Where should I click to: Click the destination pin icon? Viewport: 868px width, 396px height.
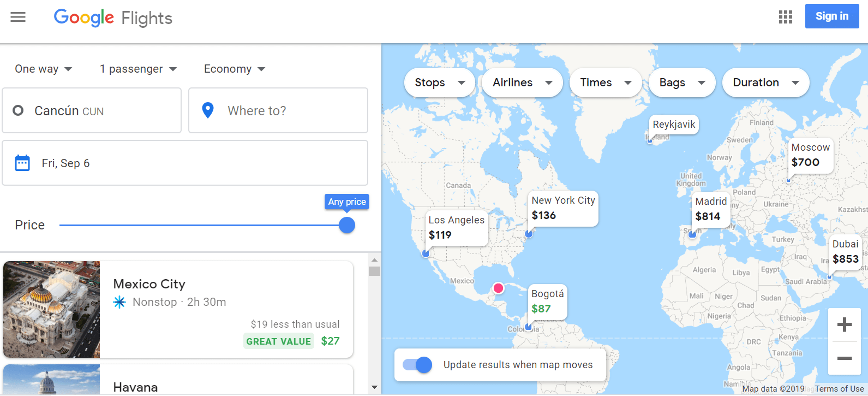208,110
